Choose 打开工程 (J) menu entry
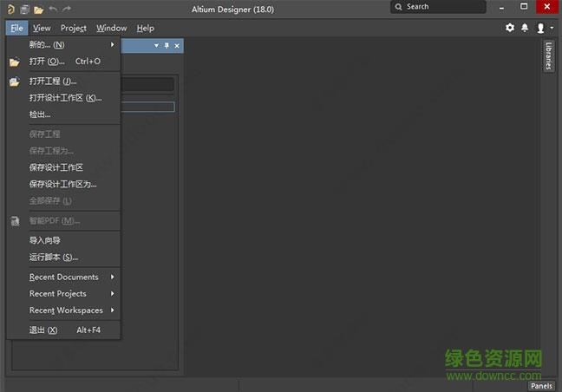Viewport: 562px width, 392px height. (63, 82)
